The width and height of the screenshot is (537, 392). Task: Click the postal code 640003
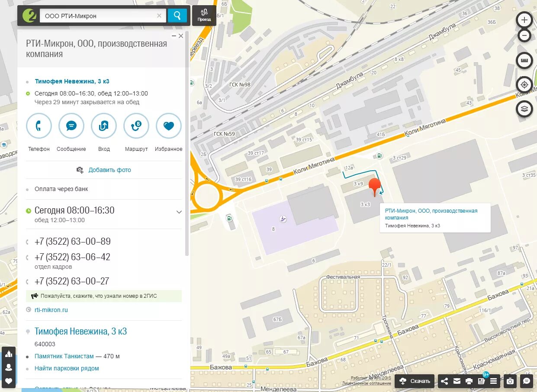click(45, 344)
